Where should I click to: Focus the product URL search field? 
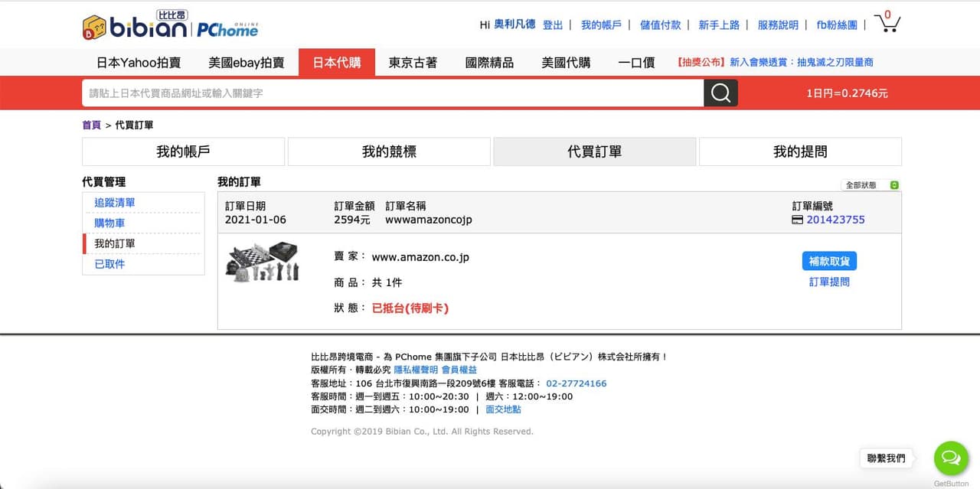[393, 93]
